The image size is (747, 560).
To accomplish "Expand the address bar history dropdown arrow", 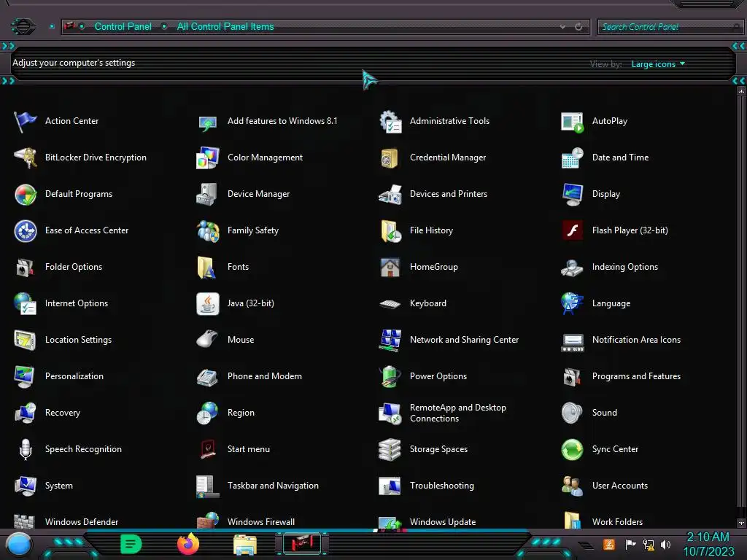I will point(562,27).
